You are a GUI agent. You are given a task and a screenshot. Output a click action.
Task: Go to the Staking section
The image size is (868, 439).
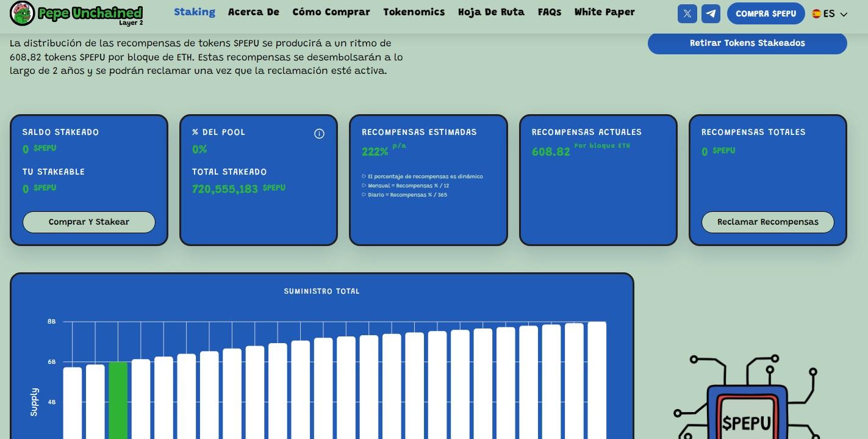[x=195, y=12]
